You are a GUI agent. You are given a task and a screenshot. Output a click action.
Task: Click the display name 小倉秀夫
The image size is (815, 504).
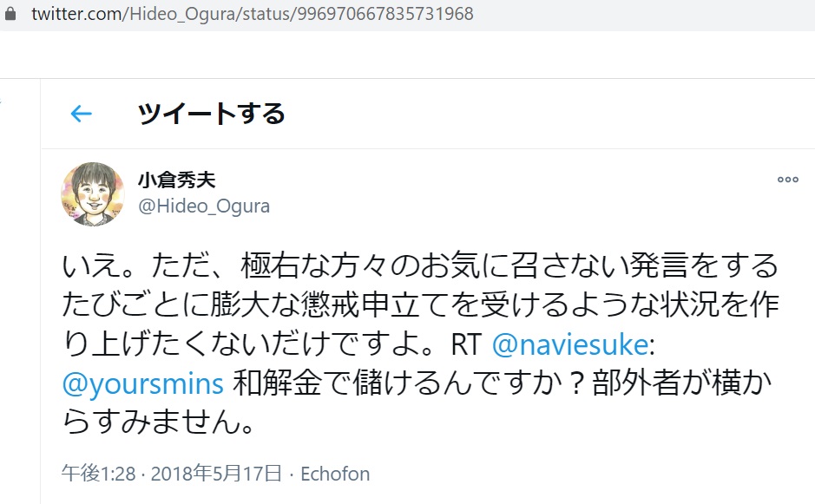tap(177, 180)
